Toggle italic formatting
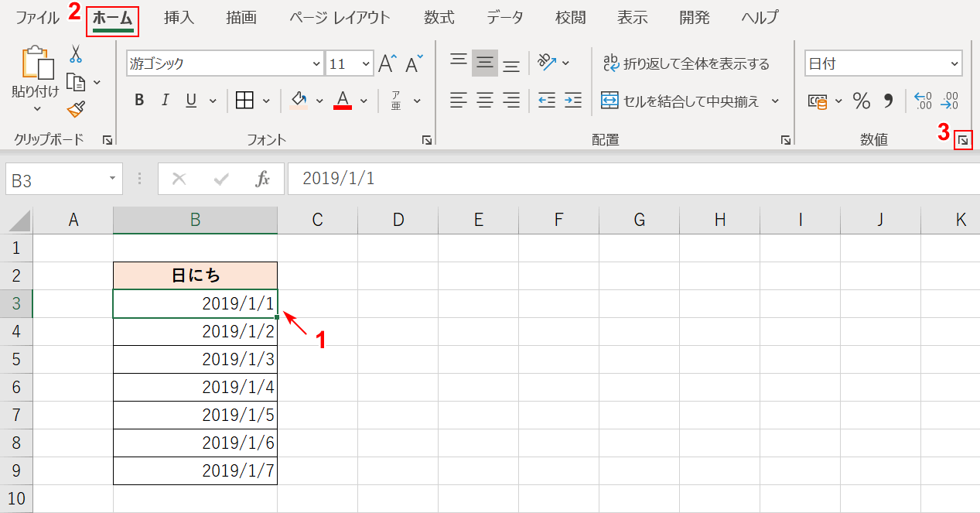 [166, 100]
